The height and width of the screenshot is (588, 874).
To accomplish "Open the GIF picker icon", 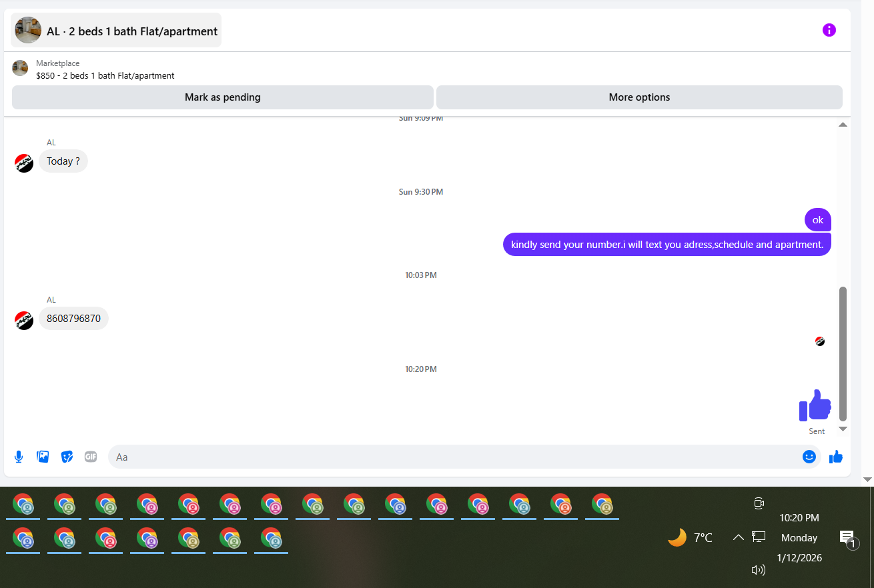I will click(91, 457).
